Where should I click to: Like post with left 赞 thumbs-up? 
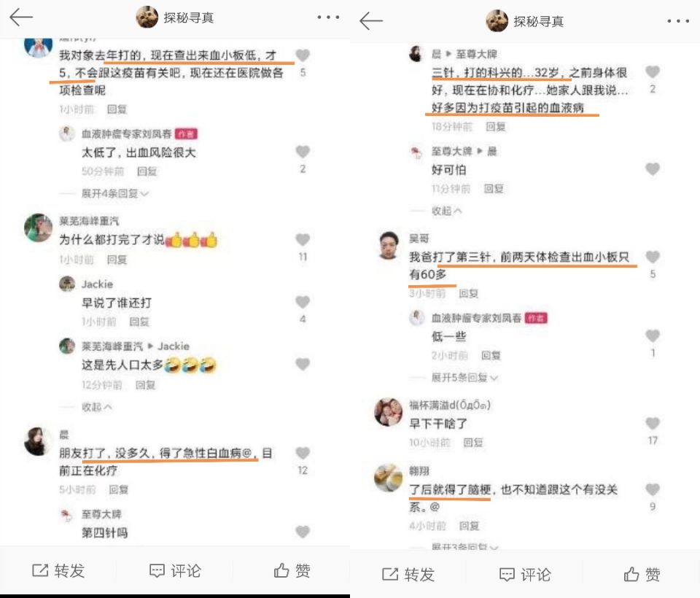tap(292, 571)
